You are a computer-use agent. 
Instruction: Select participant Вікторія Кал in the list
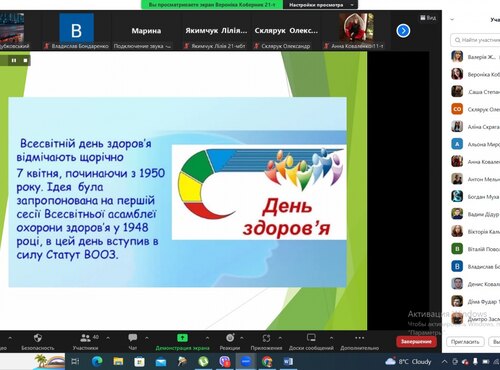pos(475,231)
